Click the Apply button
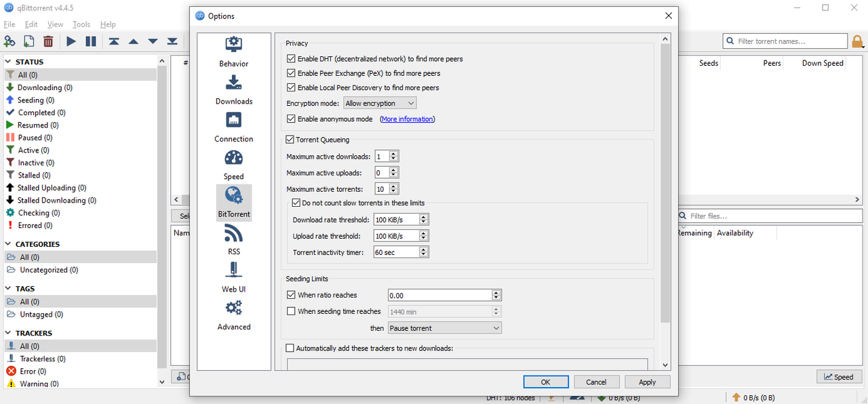This screenshot has width=868, height=404. coord(648,382)
